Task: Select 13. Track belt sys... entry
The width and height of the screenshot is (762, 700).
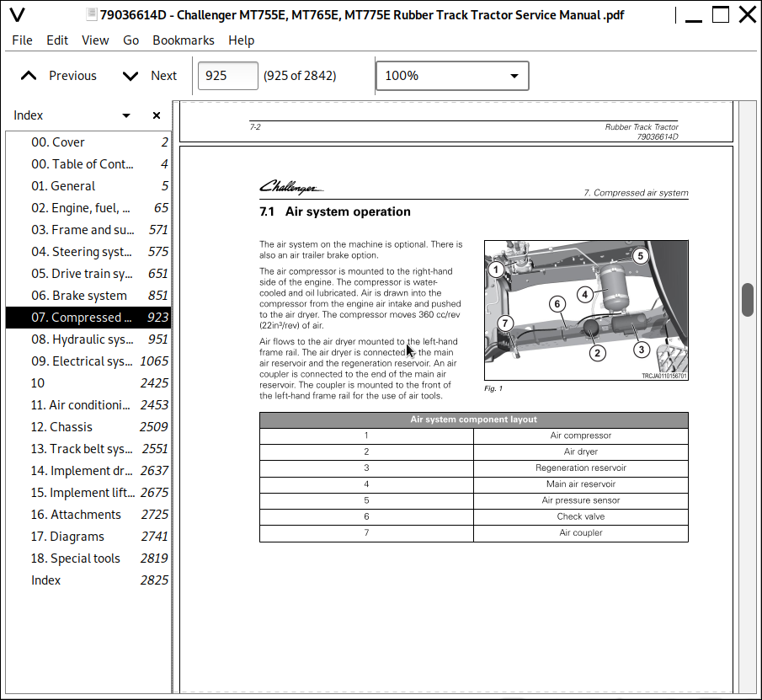Action: pyautogui.click(x=88, y=449)
